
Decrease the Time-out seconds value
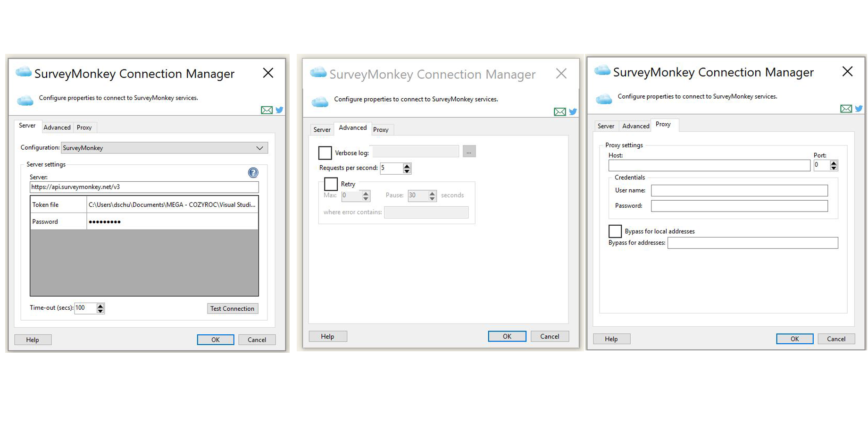click(x=100, y=311)
